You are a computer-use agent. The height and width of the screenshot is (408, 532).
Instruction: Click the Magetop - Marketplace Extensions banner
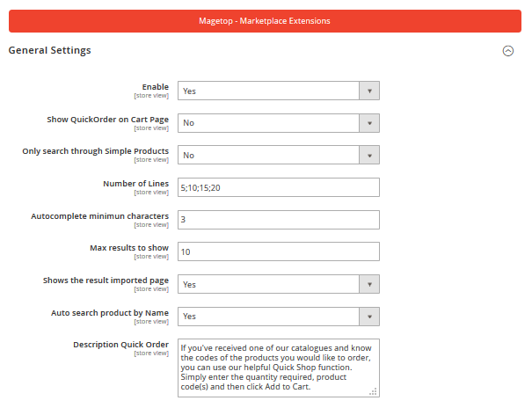(265, 20)
